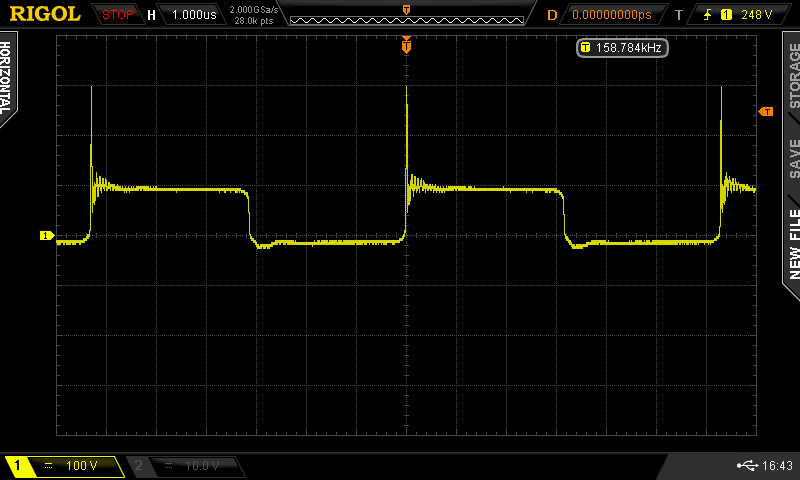This screenshot has height=480, width=800.
Task: Click the H horizontal timebase icon
Action: coord(151,15)
